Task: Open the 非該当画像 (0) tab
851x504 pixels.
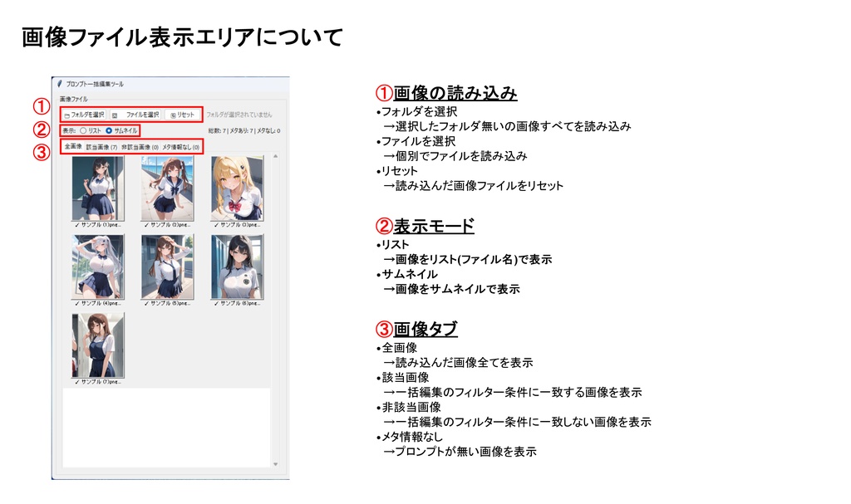Action: [140, 147]
